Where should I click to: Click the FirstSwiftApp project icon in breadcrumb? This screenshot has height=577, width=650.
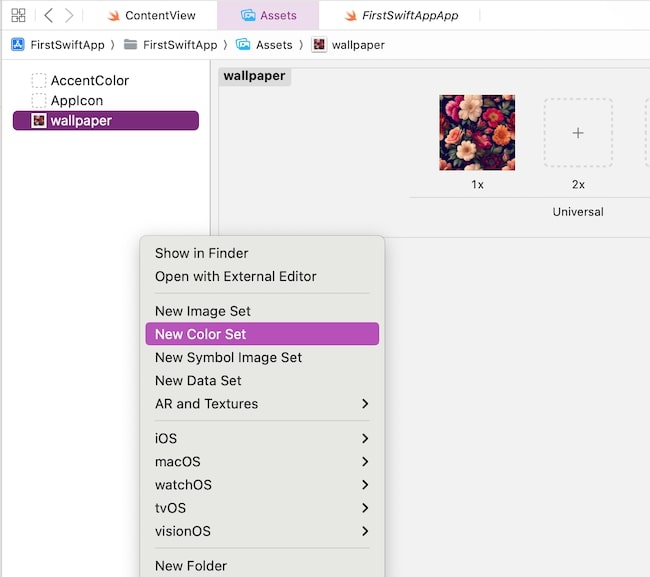point(17,45)
